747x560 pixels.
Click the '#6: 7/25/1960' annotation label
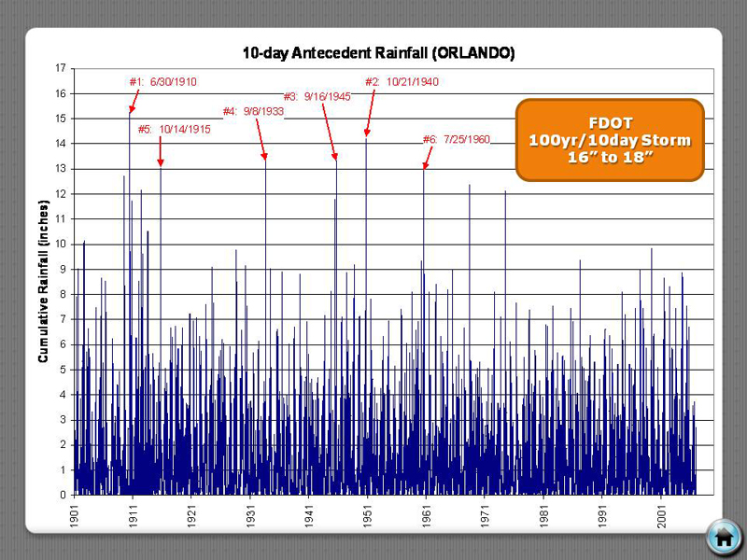tap(456, 140)
